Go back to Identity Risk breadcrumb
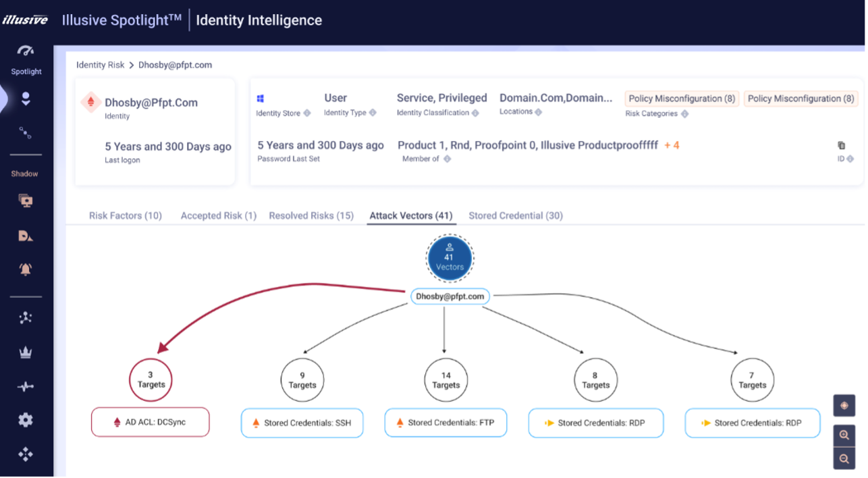Image resolution: width=868 pixels, height=478 pixels. click(x=101, y=65)
